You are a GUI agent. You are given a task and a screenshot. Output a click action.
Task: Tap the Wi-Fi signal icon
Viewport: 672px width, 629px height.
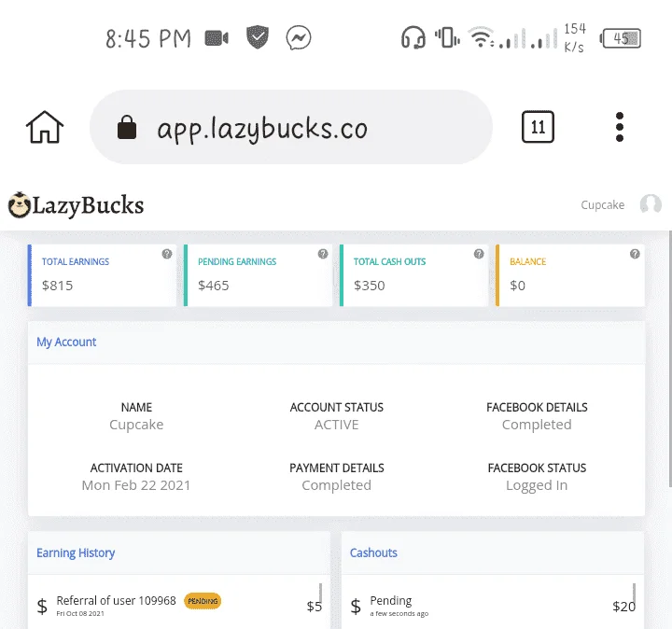pos(481,37)
